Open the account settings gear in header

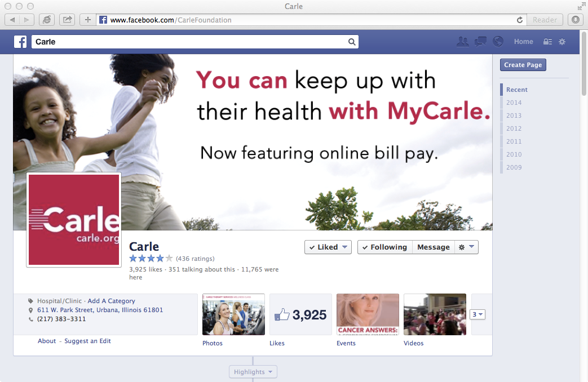[x=562, y=42]
